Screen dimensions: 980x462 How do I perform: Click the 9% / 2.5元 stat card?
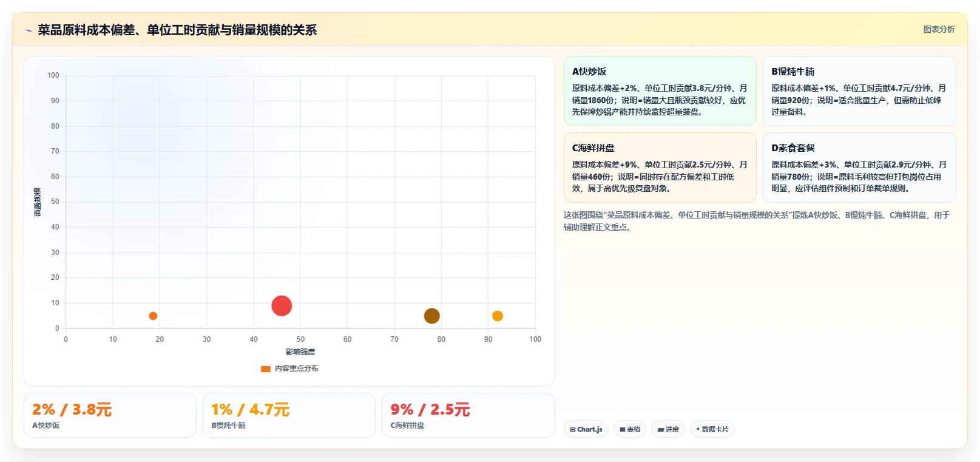(x=468, y=415)
